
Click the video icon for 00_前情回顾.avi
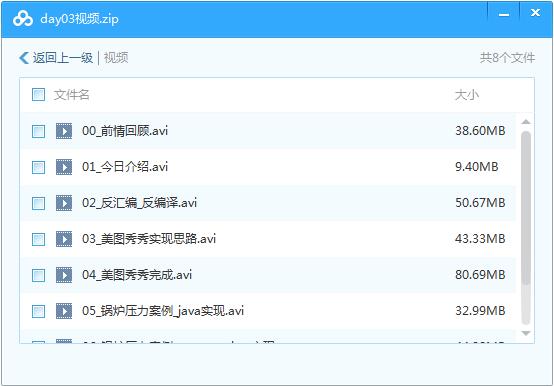click(64, 131)
